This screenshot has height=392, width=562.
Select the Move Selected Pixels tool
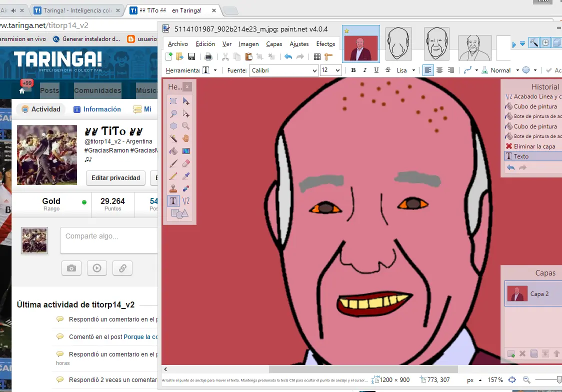186,101
